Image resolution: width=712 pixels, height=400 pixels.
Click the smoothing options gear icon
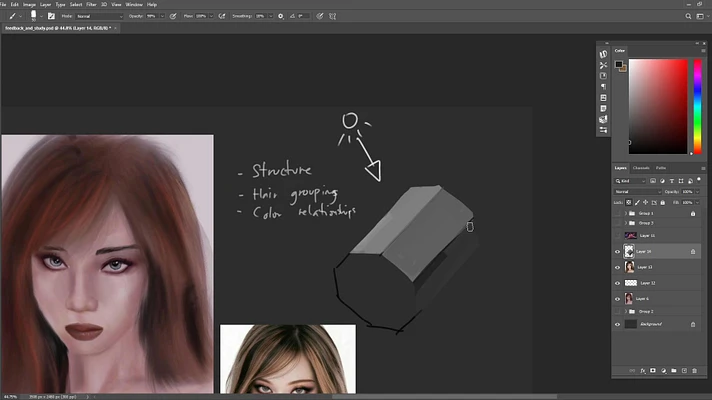(280, 17)
